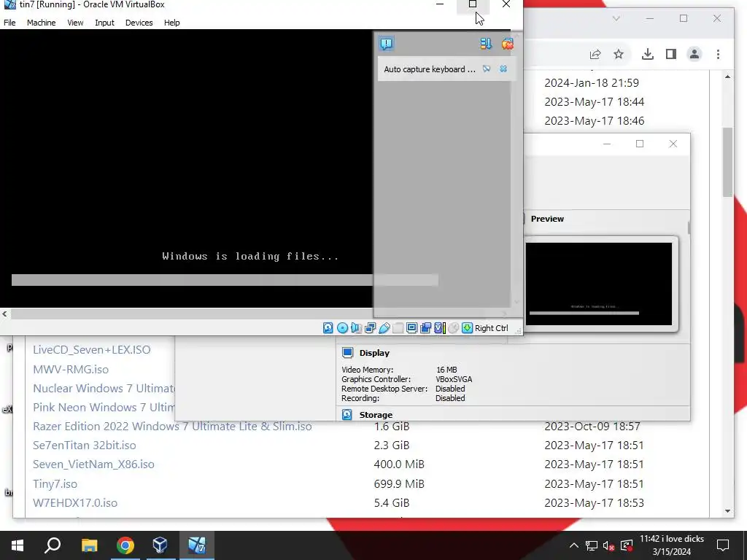Switch to Chrome from the taskbar
Viewport: 747px width, 560px height.
pyautogui.click(x=125, y=545)
